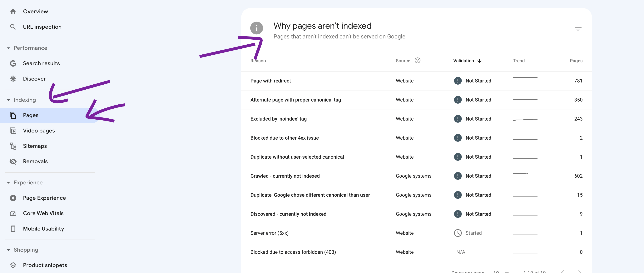Select Blocked due to access forbidden (403)
Image resolution: width=644 pixels, height=273 pixels.
417,252
